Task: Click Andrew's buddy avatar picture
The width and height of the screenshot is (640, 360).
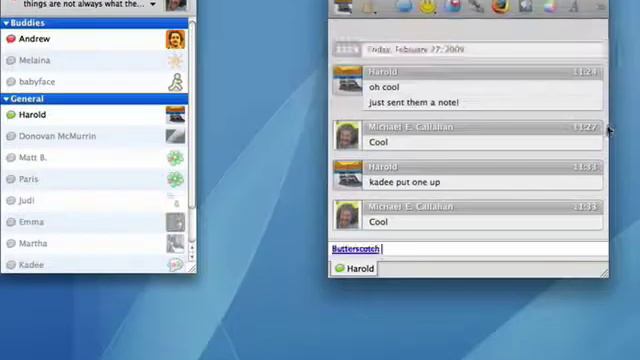Action: click(x=176, y=39)
